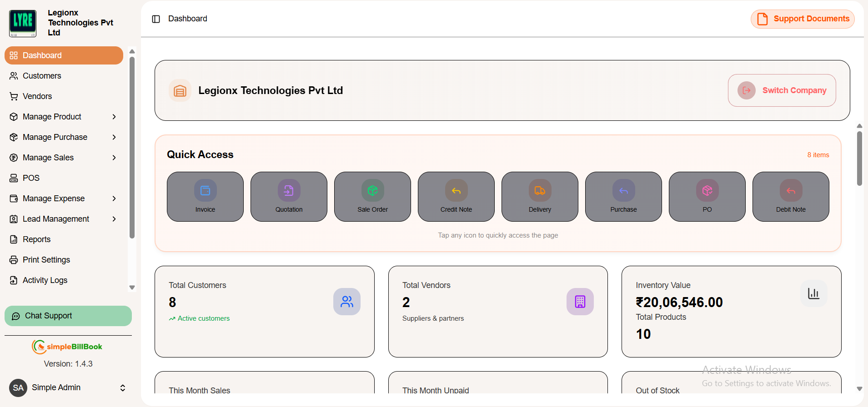
Task: Open Chat Support
Action: point(68,316)
